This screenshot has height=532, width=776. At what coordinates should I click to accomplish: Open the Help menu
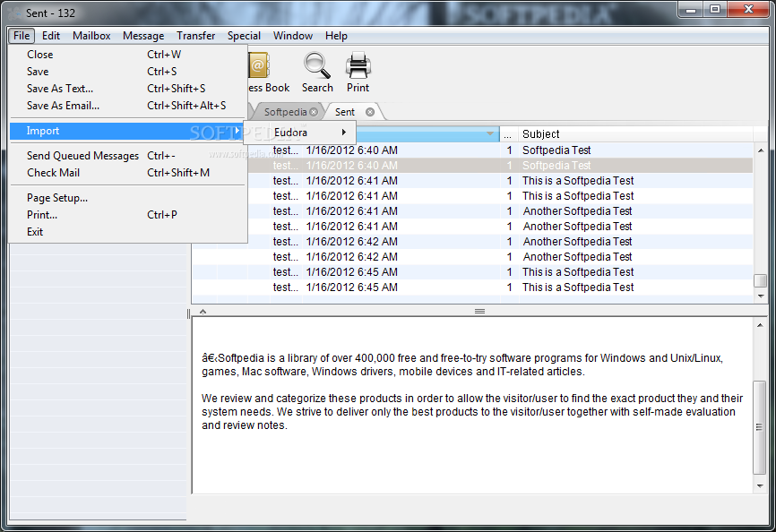[x=336, y=36]
